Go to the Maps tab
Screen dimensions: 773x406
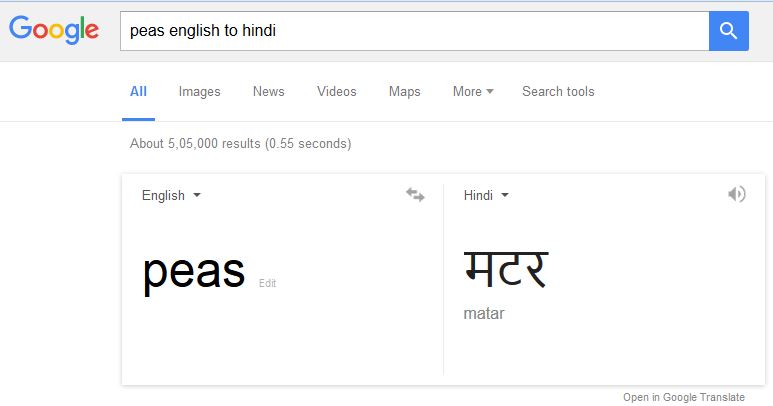(404, 92)
